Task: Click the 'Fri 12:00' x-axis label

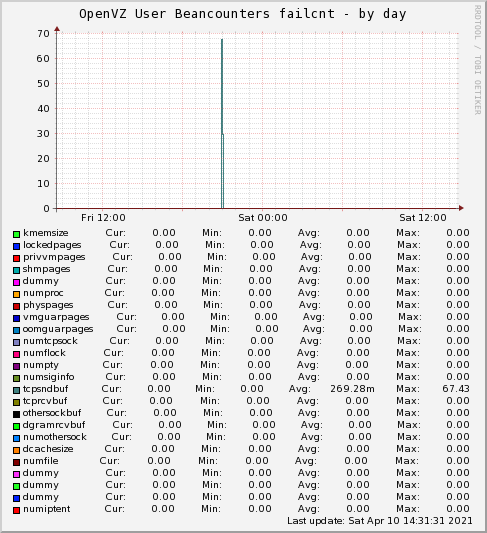Action: 103,218
